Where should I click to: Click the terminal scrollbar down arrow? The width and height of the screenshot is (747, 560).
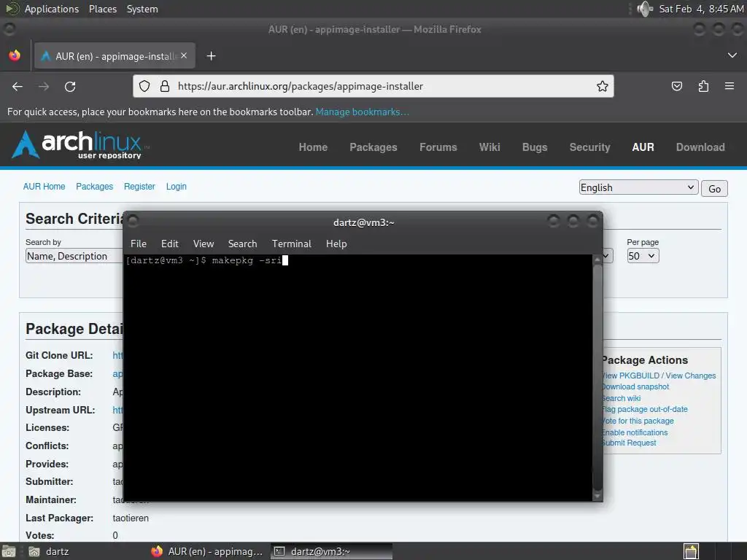[597, 496]
